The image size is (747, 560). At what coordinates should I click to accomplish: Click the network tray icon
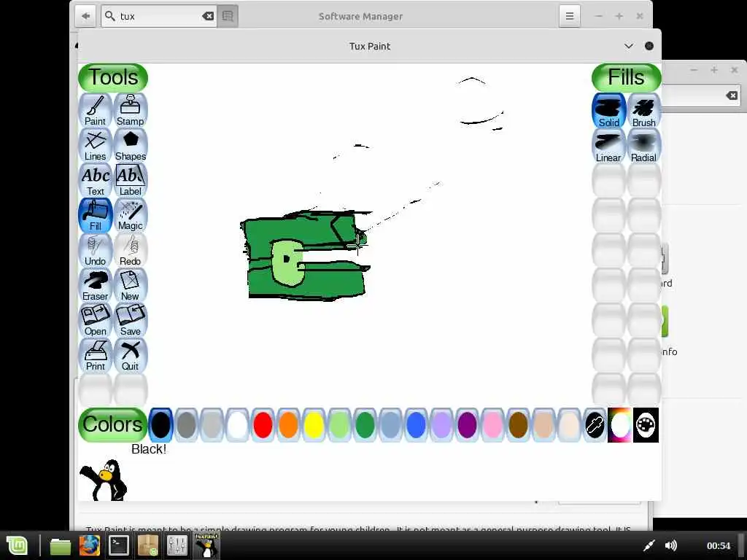649,545
